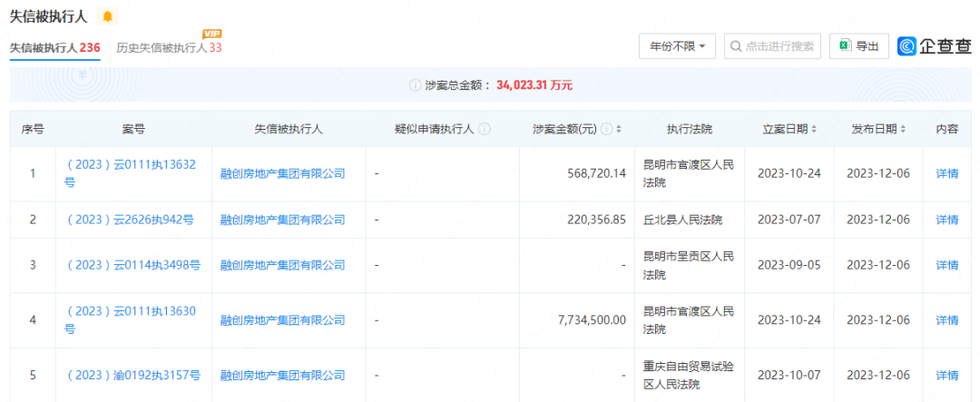Click the amount 568,720.14
This screenshot has height=402, width=980.
click(x=596, y=174)
